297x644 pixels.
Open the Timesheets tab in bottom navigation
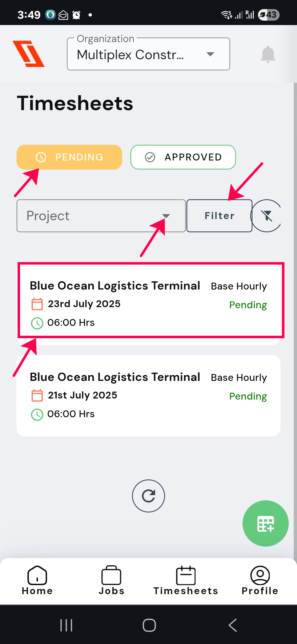tap(186, 579)
